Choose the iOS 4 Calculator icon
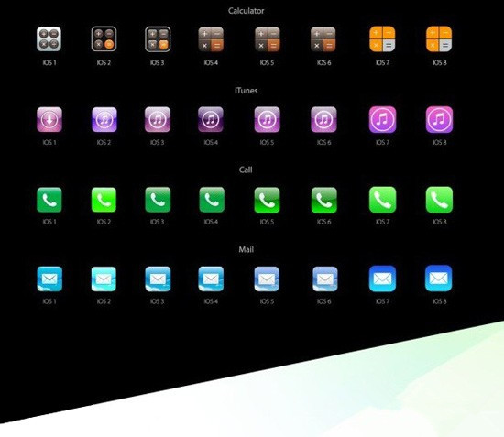The image size is (504, 437). pyautogui.click(x=211, y=39)
